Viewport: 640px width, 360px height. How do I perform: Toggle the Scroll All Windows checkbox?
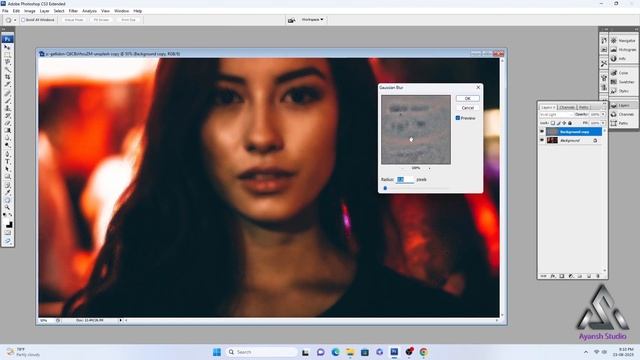tap(23, 20)
